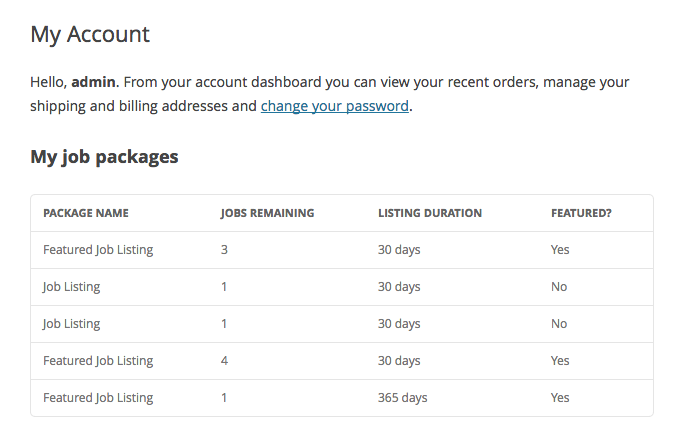Click the Jobs Remaining column header
This screenshot has width=691, height=440.
tap(267, 213)
